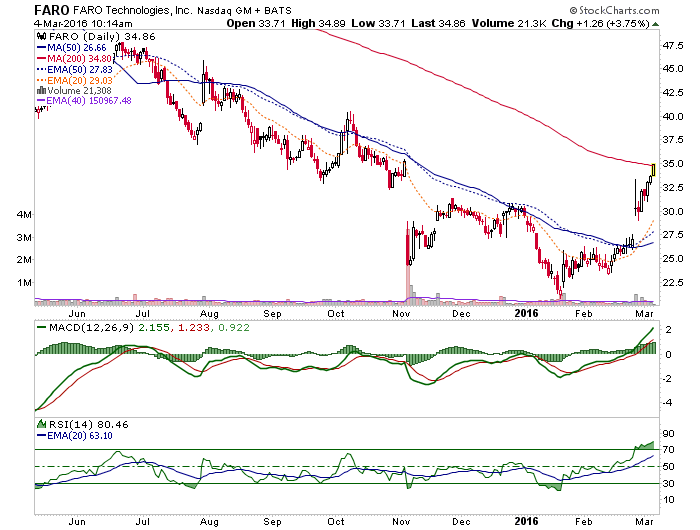The height and width of the screenshot is (530, 700).
Task: Click the Aug label under the RSI panel
Action: 209,522
